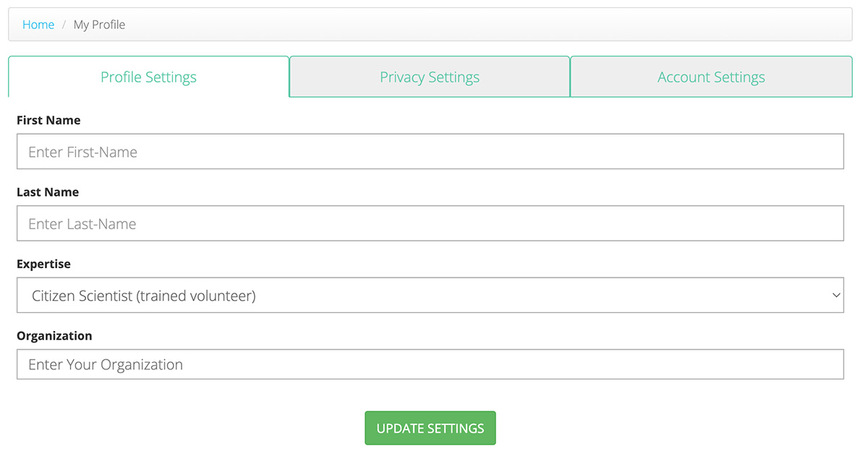Select the Organization input field
This screenshot has width=868, height=459.
tap(430, 364)
